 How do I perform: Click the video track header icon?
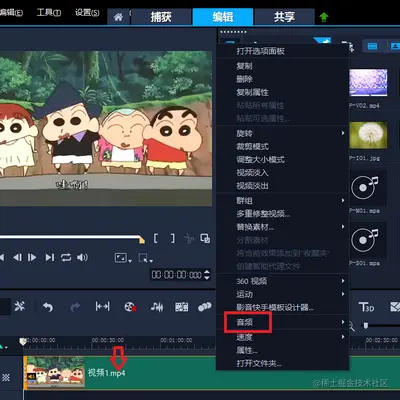pyautogui.click(x=6, y=377)
